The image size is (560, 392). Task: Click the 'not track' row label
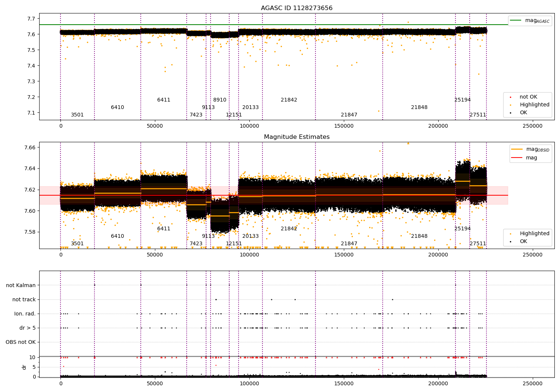24,299
